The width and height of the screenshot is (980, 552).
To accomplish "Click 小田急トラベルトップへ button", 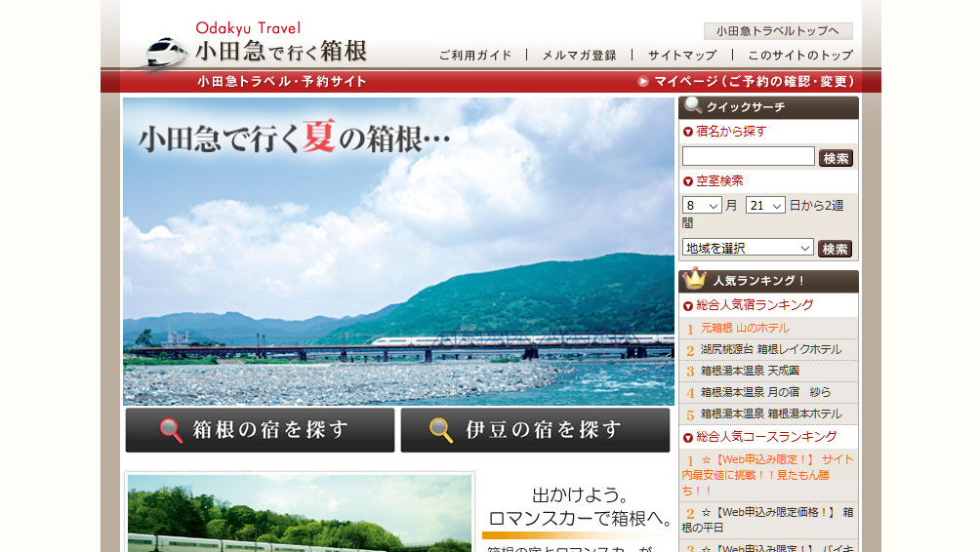I will 778,31.
